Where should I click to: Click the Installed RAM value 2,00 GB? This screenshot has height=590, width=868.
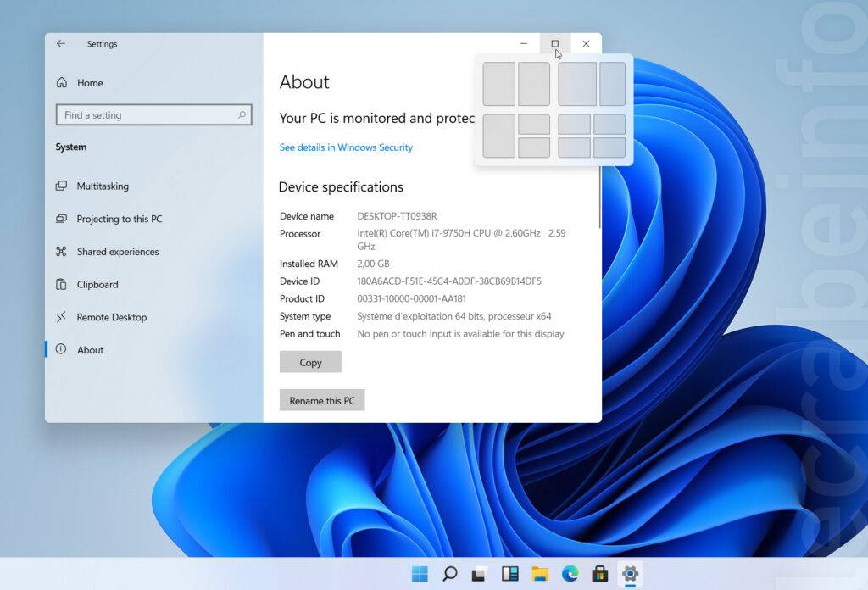point(373,264)
